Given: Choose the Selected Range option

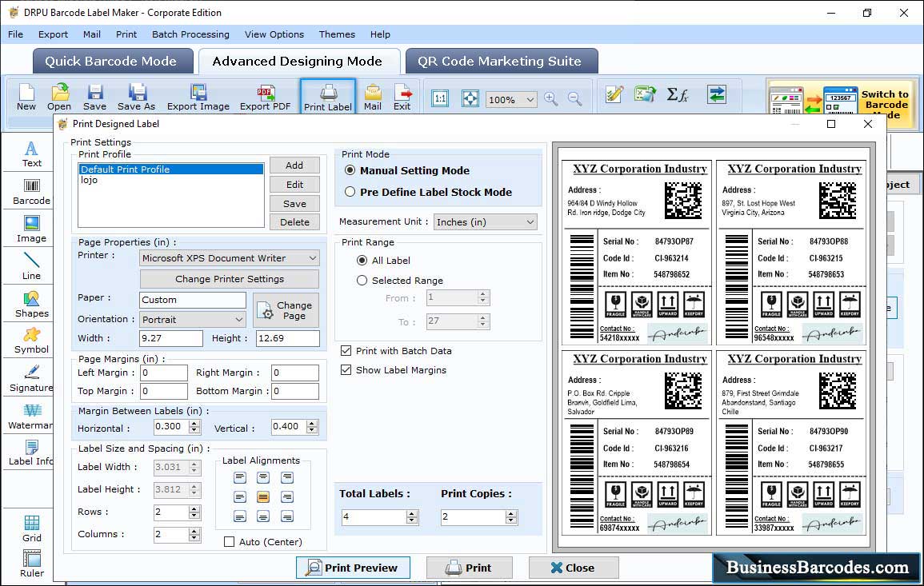Looking at the screenshot, I should click(362, 281).
